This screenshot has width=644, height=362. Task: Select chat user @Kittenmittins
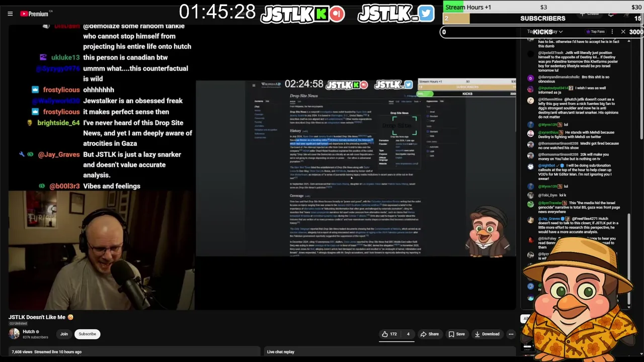550,100
